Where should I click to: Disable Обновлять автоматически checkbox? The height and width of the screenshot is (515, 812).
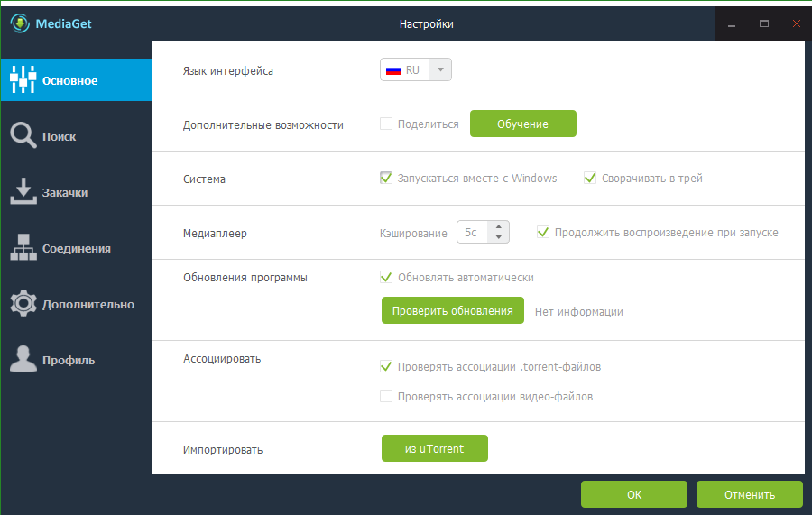pyautogui.click(x=386, y=277)
